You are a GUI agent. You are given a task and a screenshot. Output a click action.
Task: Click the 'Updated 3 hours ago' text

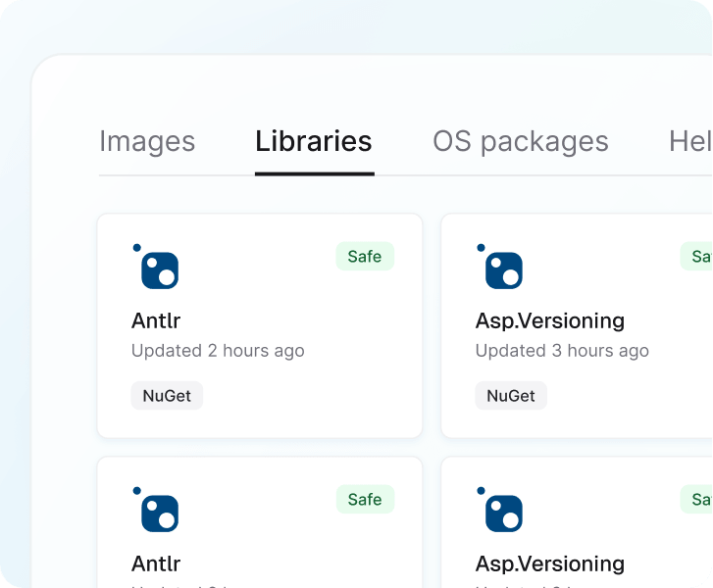tap(562, 351)
